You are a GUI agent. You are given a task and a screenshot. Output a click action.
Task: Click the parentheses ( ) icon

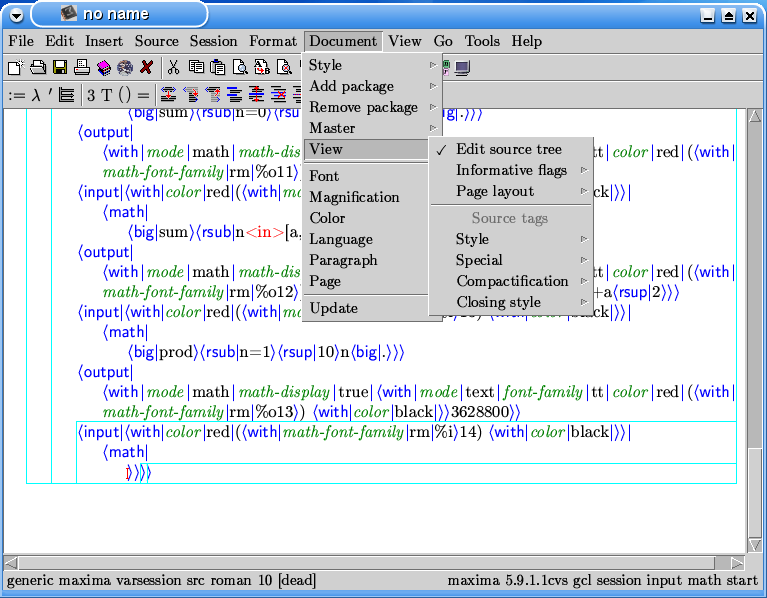[x=125, y=95]
